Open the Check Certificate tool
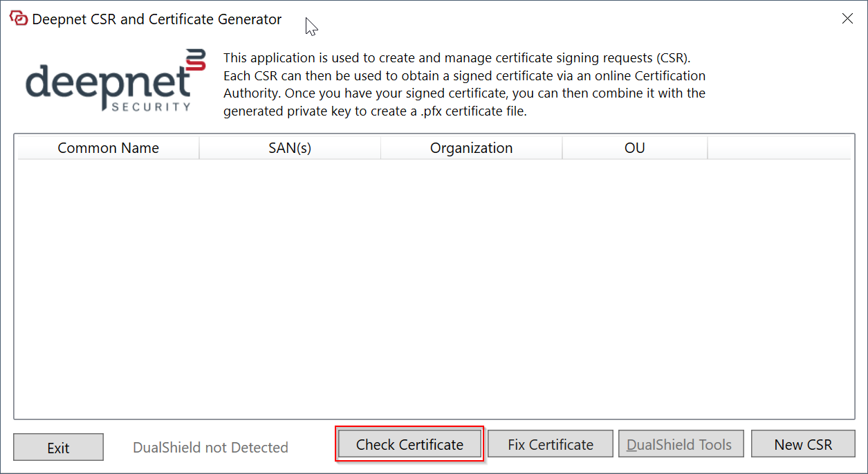This screenshot has height=474, width=868. pyautogui.click(x=409, y=444)
